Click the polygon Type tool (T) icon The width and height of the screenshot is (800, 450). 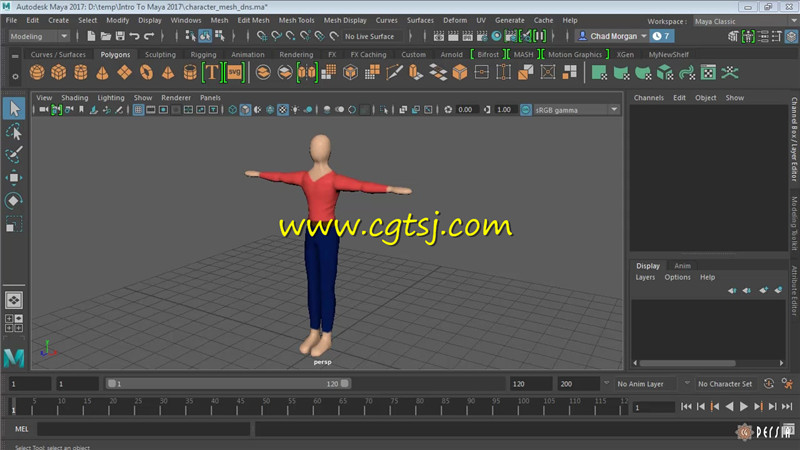pos(211,72)
